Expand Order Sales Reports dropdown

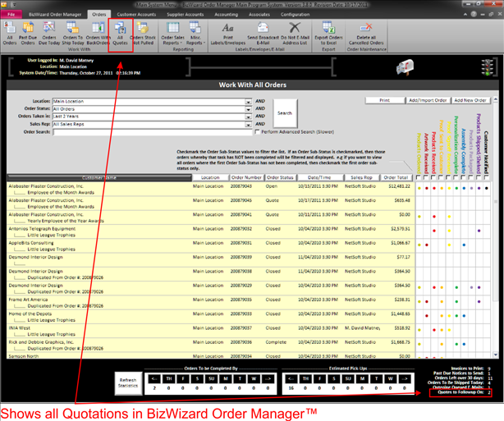[172, 33]
